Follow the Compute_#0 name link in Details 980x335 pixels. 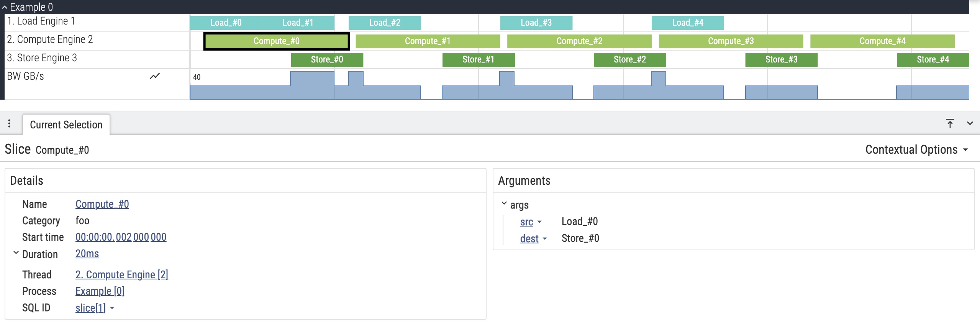(x=102, y=204)
